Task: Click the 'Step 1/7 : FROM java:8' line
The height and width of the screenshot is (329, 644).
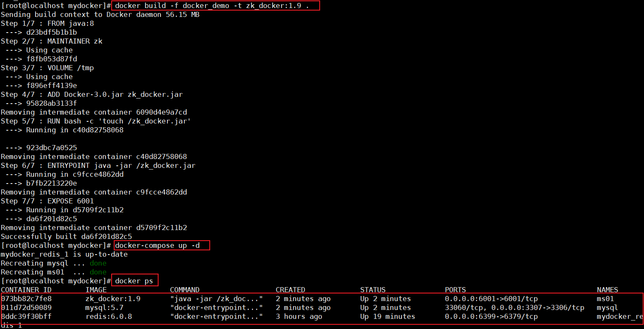Action: (47, 24)
